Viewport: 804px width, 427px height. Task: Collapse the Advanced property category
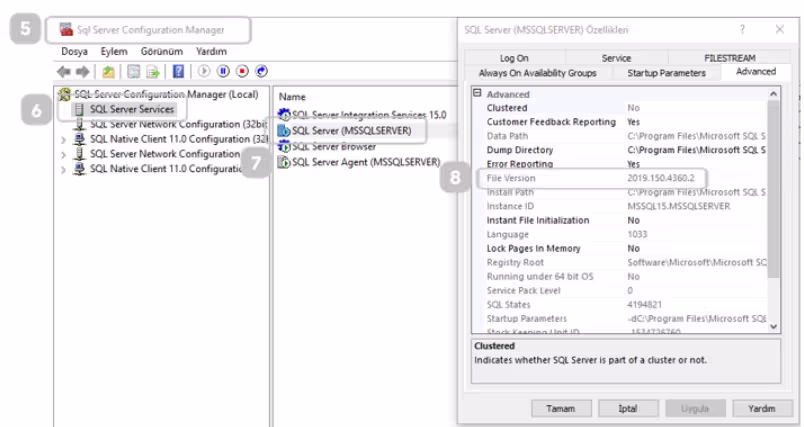click(477, 93)
